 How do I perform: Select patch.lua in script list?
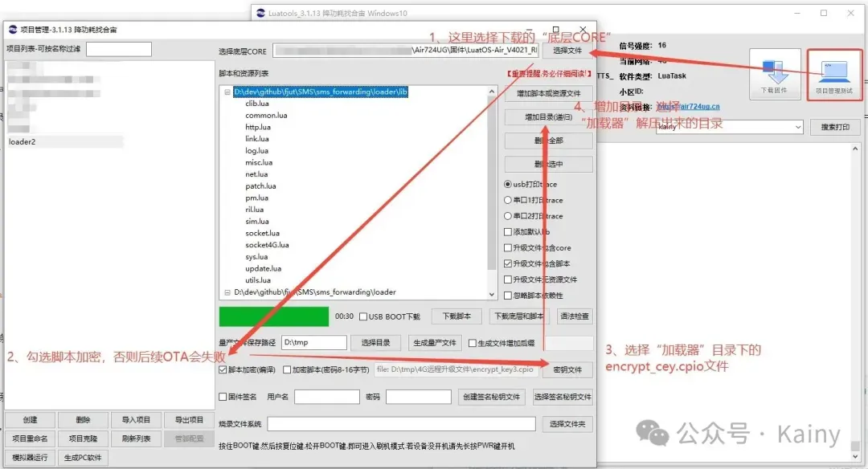click(260, 186)
